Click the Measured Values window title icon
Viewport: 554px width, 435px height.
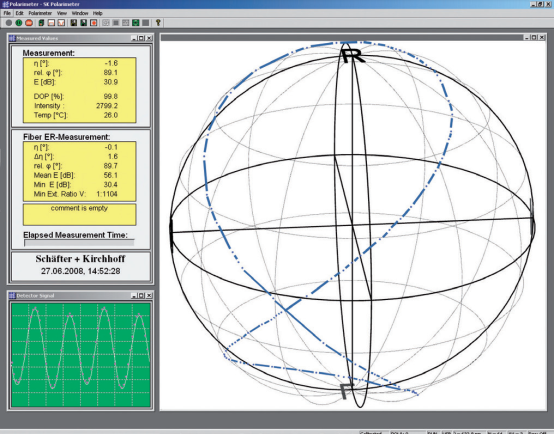pyautogui.click(x=13, y=38)
